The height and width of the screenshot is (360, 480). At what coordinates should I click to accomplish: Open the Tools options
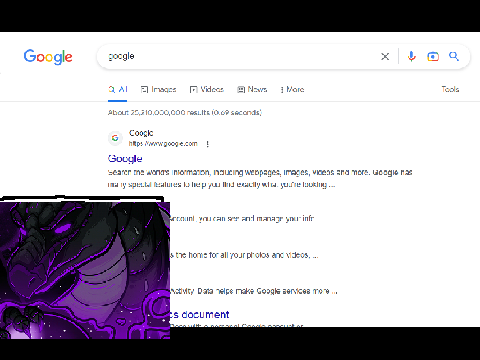pyautogui.click(x=450, y=89)
